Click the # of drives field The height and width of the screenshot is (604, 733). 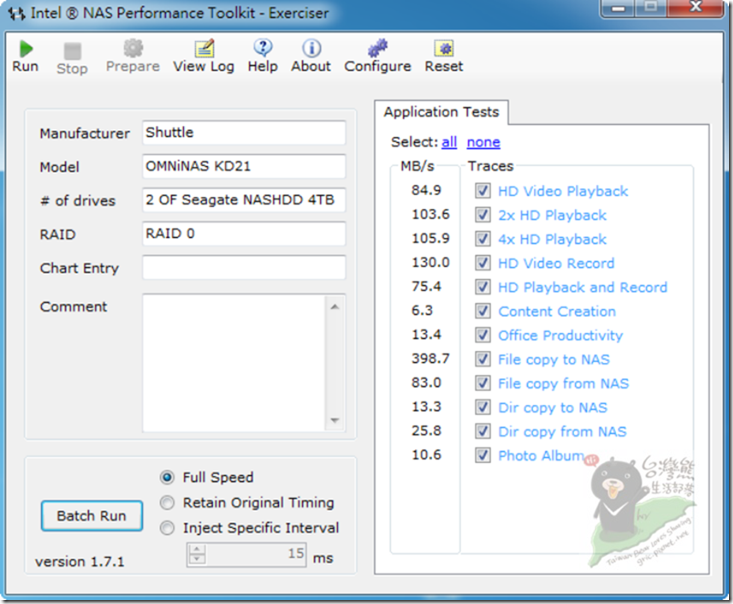tap(244, 200)
